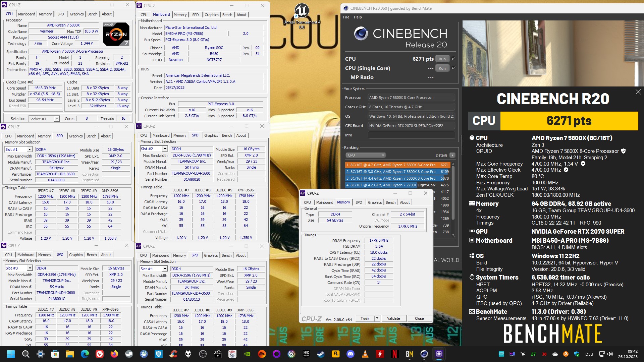
Task: Run the Cinebench CPU test
Action: (x=442, y=59)
